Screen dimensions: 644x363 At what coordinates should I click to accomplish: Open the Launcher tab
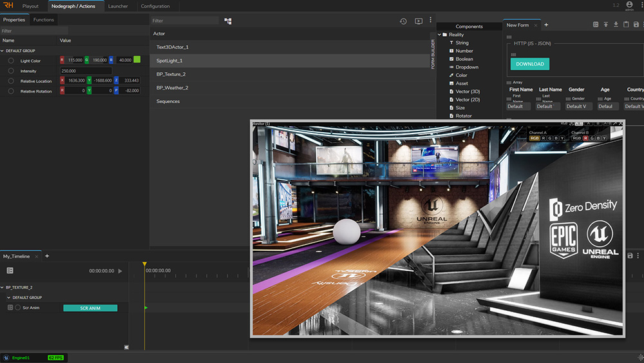point(118,6)
